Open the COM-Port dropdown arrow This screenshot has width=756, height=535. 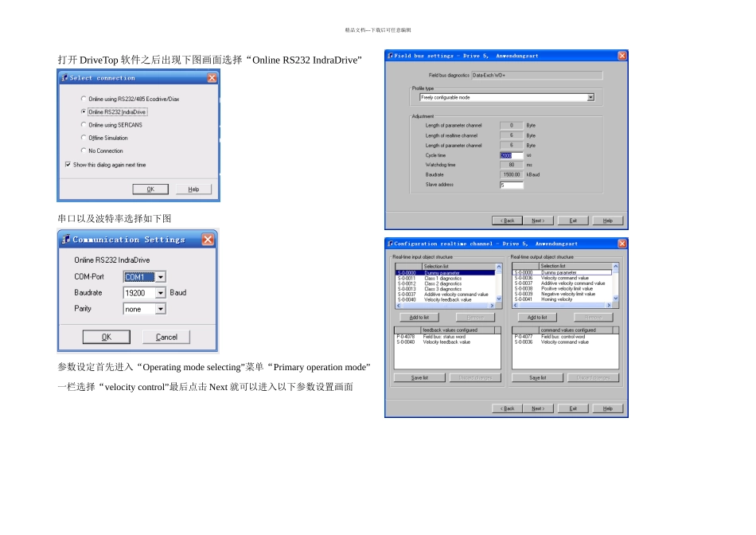pyautogui.click(x=161, y=277)
